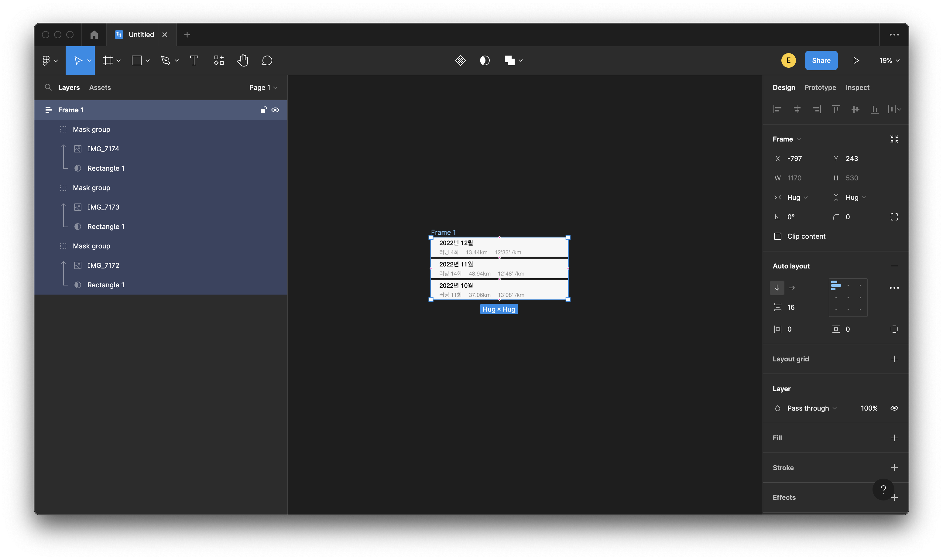The image size is (943, 560).
Task: Expand the Page 1 dropdown
Action: [x=263, y=87]
